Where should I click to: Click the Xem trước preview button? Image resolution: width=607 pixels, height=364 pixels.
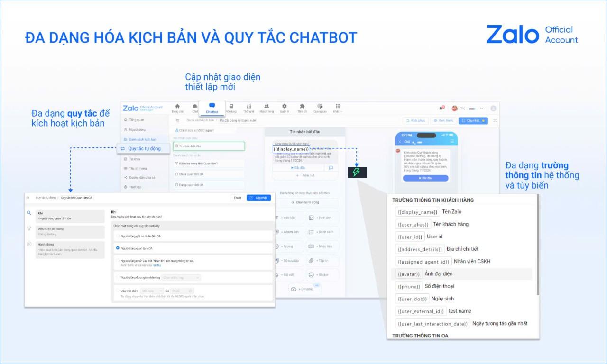point(443,121)
